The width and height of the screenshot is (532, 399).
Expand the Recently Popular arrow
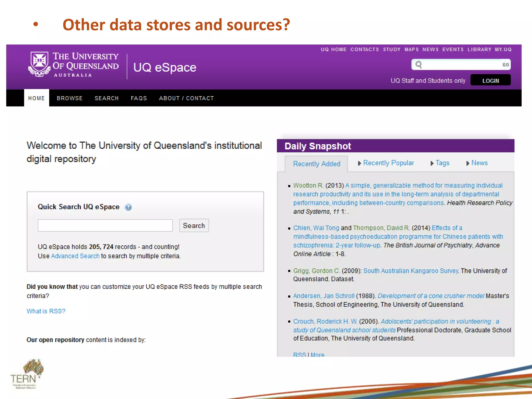point(360,163)
